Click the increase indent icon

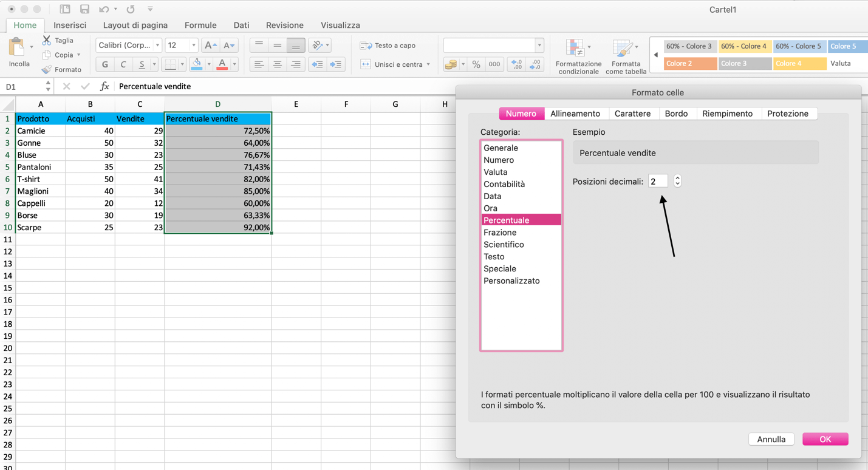(x=336, y=64)
